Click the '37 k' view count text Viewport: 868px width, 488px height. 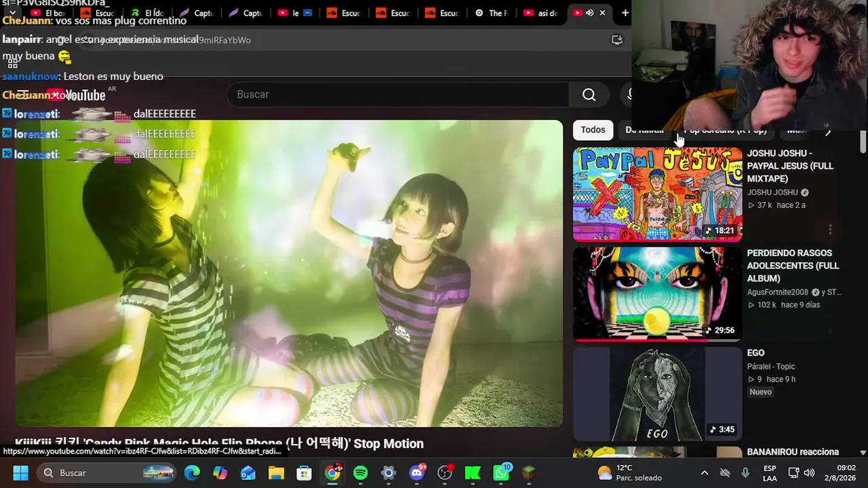pyautogui.click(x=765, y=205)
